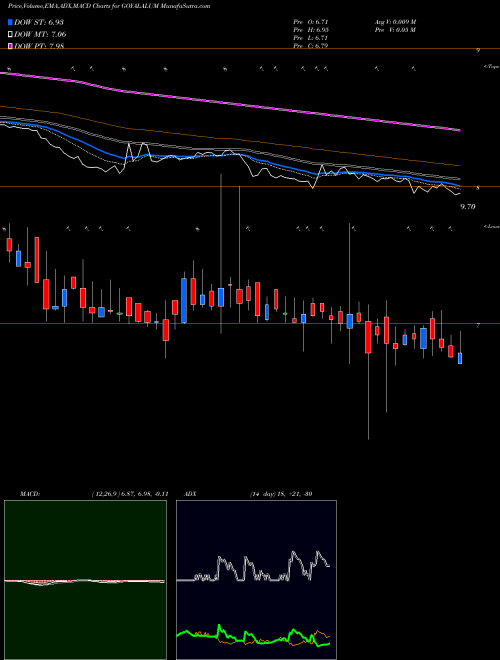Click the ADX panel label
Image resolution: width=500 pixels, height=660 pixels.
pos(190,494)
